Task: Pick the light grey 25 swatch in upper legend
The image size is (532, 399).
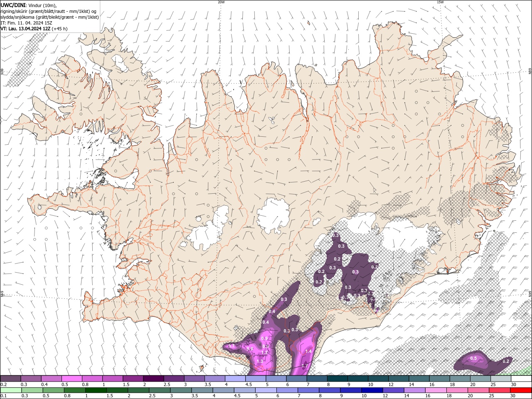Action: pos(501,379)
